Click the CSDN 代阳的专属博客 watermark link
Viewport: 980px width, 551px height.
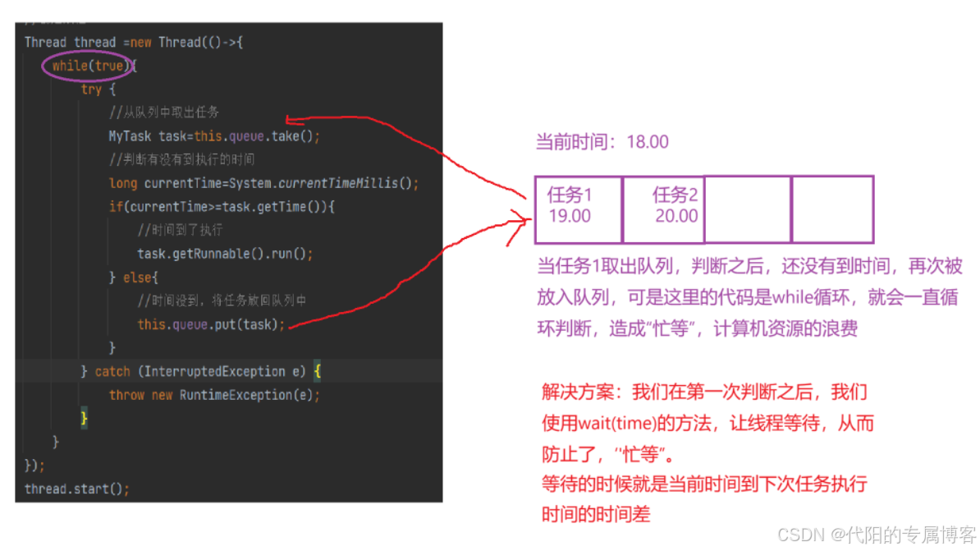880,535
